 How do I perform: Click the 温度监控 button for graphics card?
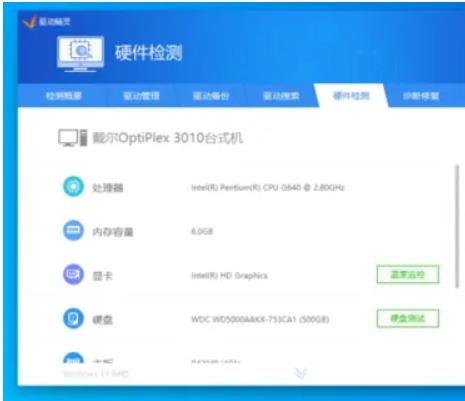pos(408,274)
